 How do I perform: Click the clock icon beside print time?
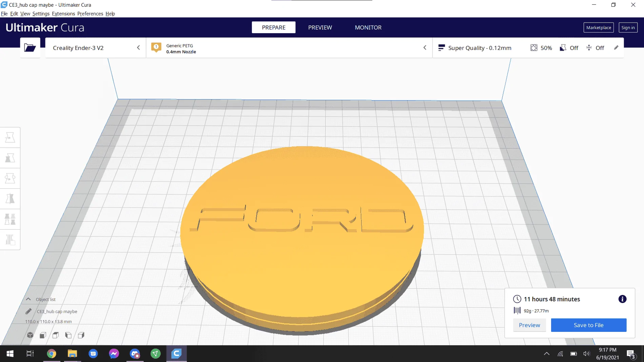tap(517, 299)
